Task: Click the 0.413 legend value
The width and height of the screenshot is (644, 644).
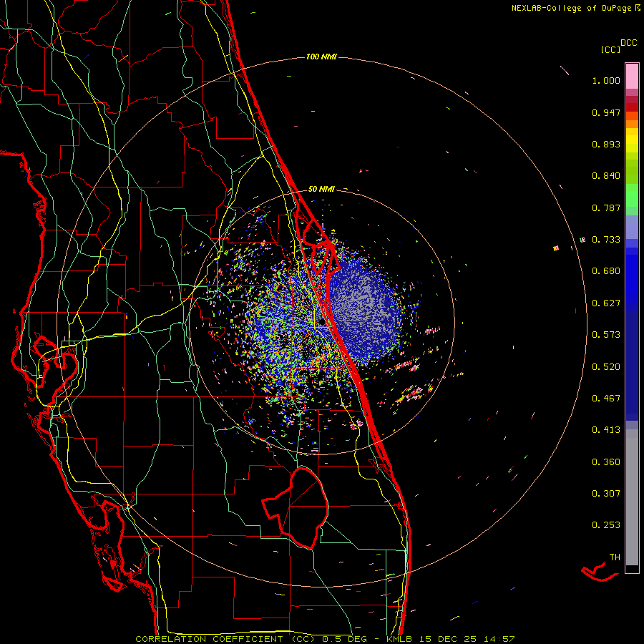Action: [606, 430]
